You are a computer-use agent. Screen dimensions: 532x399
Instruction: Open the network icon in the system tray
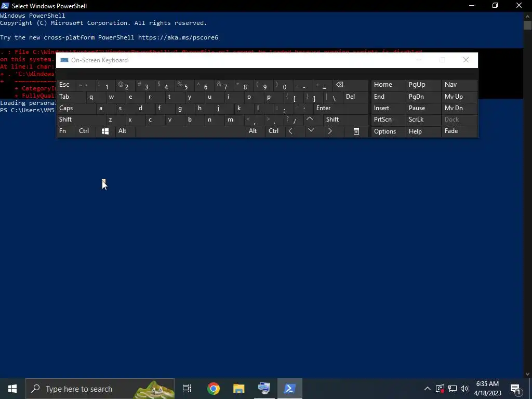[x=453, y=389]
